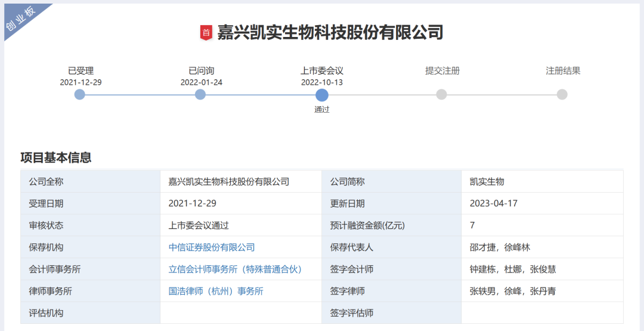
Task: Open 国浩律师（杭州）事务所 law firm link
Action: pyautogui.click(x=216, y=291)
